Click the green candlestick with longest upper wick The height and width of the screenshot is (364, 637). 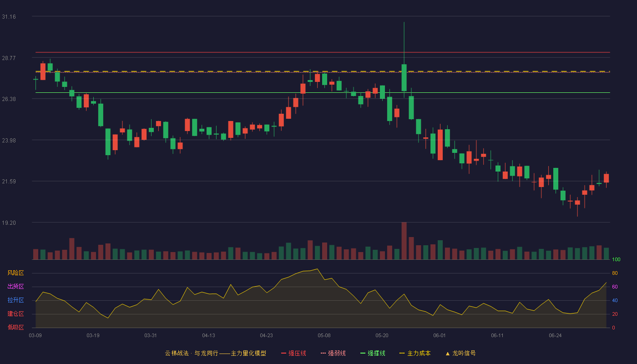click(x=404, y=60)
